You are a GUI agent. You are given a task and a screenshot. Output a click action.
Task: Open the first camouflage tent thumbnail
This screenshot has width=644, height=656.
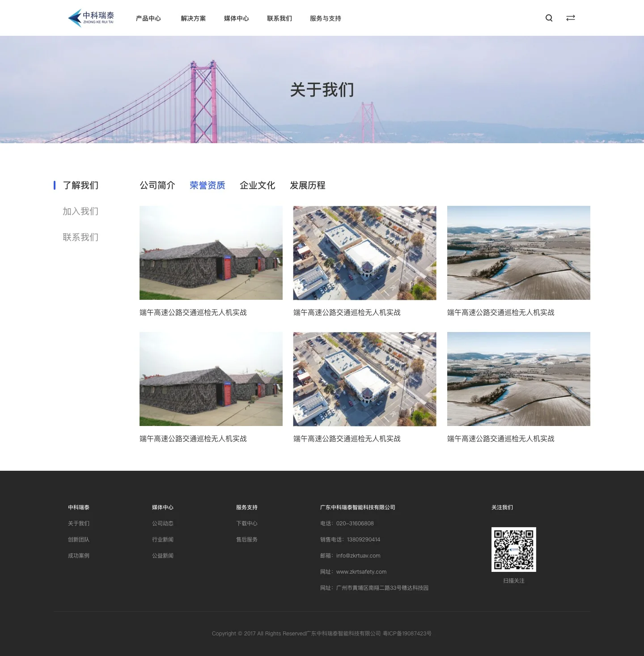(x=211, y=253)
